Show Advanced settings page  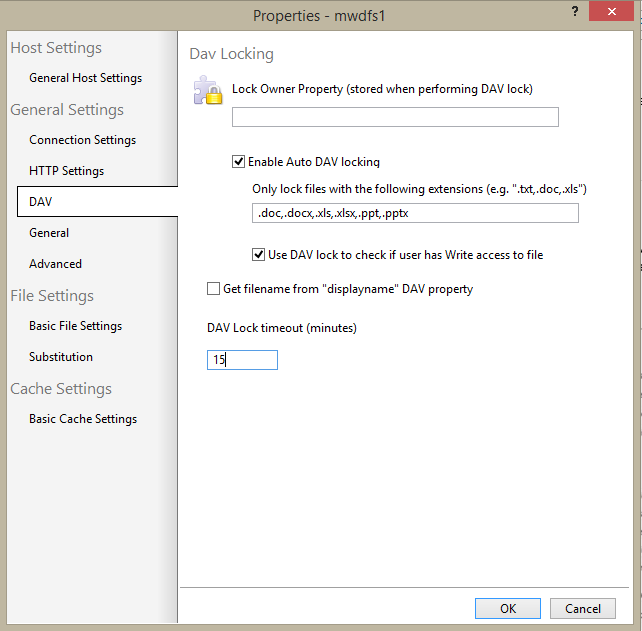pos(55,264)
